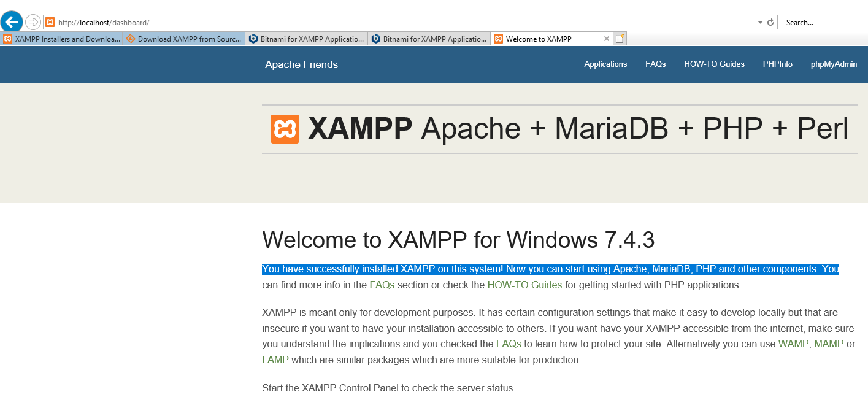Viewport: 868px width, 400px height.
Task: Click the Refresh icon in the address bar
Action: tap(771, 22)
